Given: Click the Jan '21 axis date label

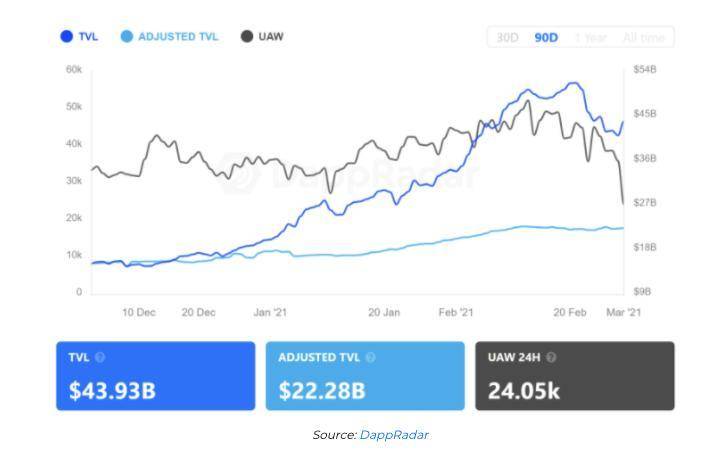Looking at the screenshot, I should [x=270, y=313].
